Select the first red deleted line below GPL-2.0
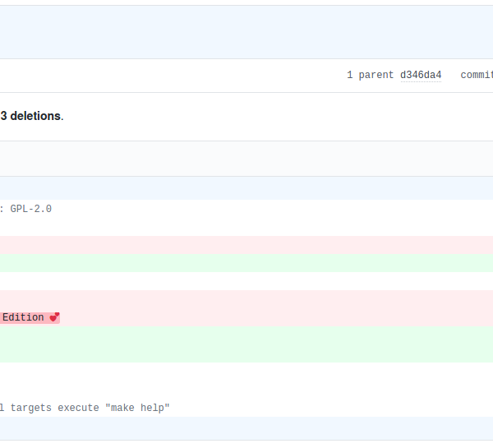493x448 pixels. tap(246, 245)
